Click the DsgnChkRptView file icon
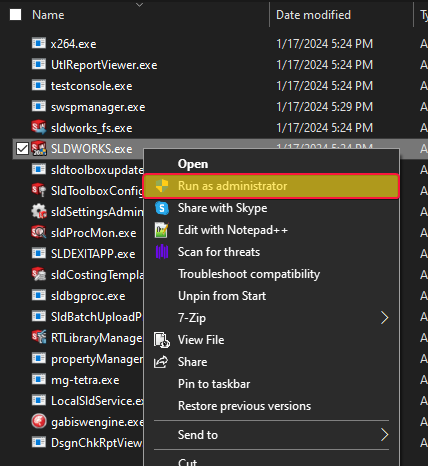The width and height of the screenshot is (428, 466). click(x=39, y=442)
